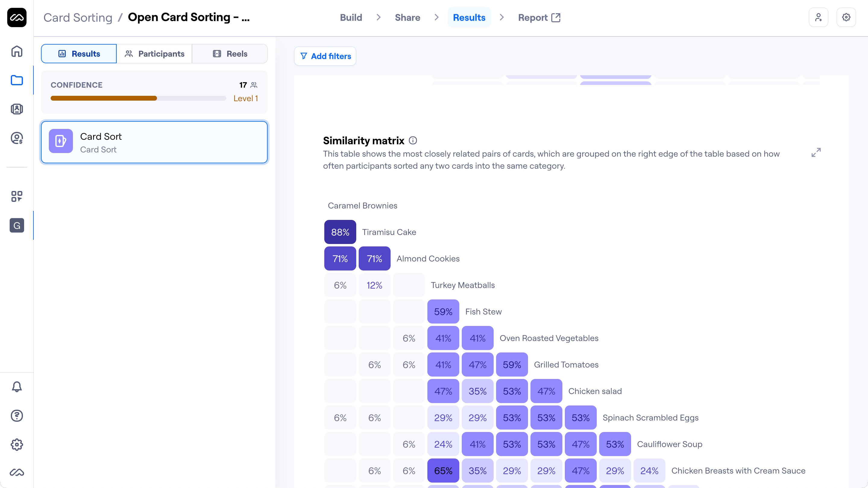This screenshot has height=488, width=868.
Task: Click the Cauliflower Soup label
Action: (x=669, y=444)
